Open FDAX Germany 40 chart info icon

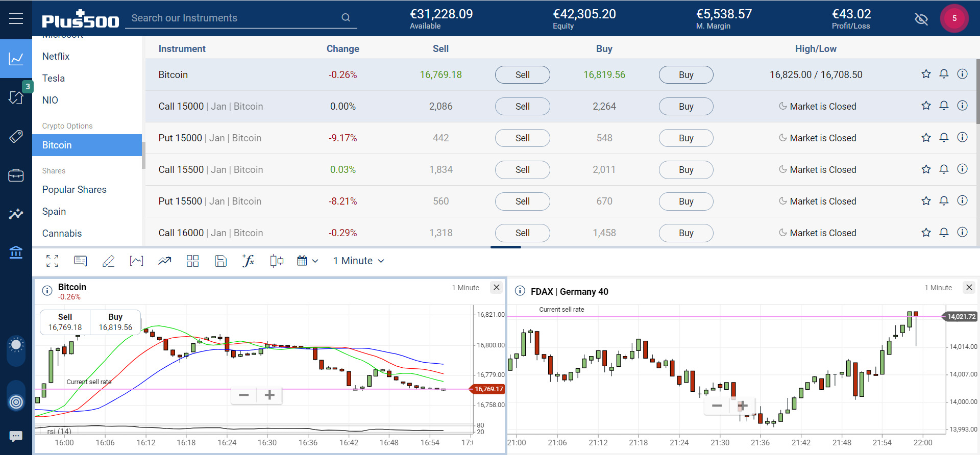pos(520,291)
